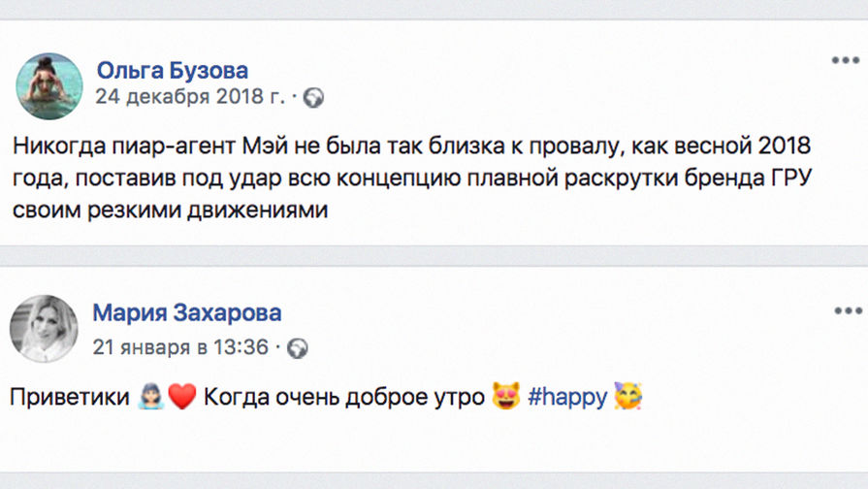The height and width of the screenshot is (489, 868).
Task: Click the heart-eyes cat emoji
Action: click(505, 398)
